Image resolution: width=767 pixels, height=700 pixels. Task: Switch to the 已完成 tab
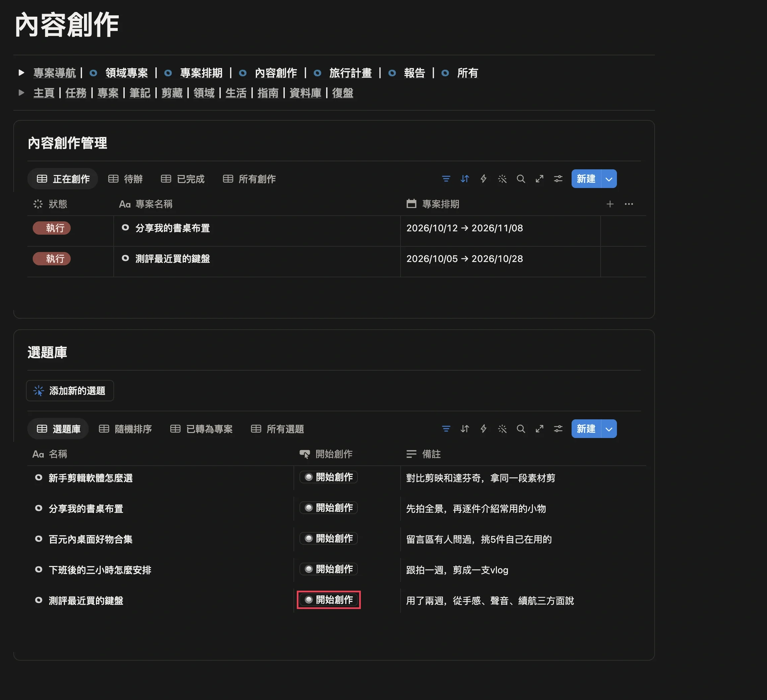[183, 179]
